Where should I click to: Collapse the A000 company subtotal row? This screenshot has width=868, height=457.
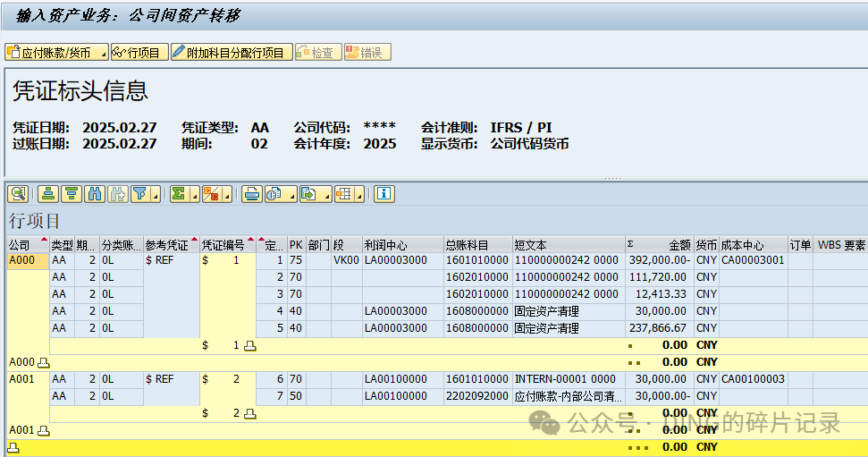pos(43,363)
